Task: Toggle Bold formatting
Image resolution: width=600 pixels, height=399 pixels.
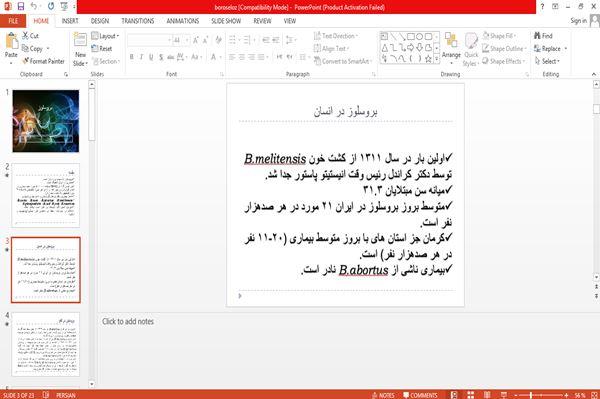Action: 132,57
